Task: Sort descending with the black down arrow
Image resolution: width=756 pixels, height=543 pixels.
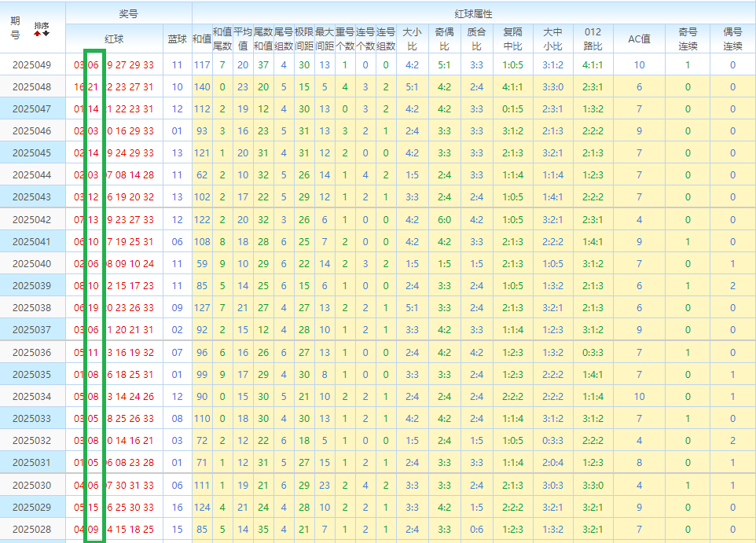Action: pos(46,33)
